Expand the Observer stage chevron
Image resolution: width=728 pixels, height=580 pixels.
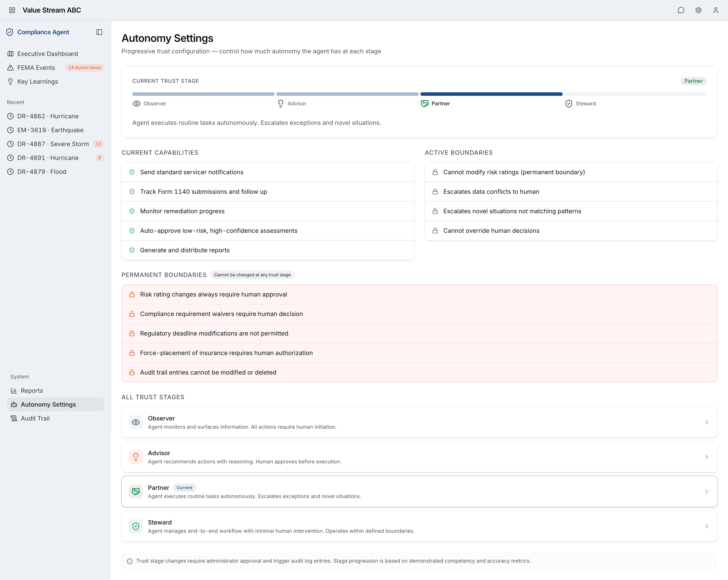pos(706,422)
